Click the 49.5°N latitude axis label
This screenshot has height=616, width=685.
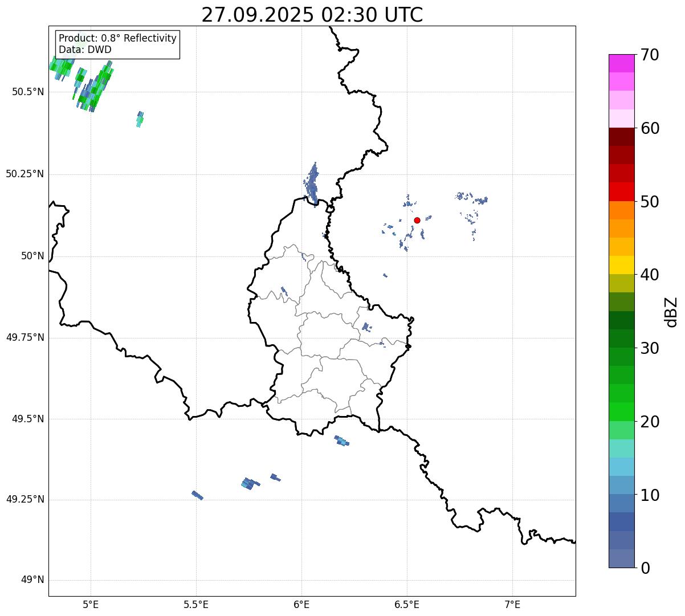point(27,419)
